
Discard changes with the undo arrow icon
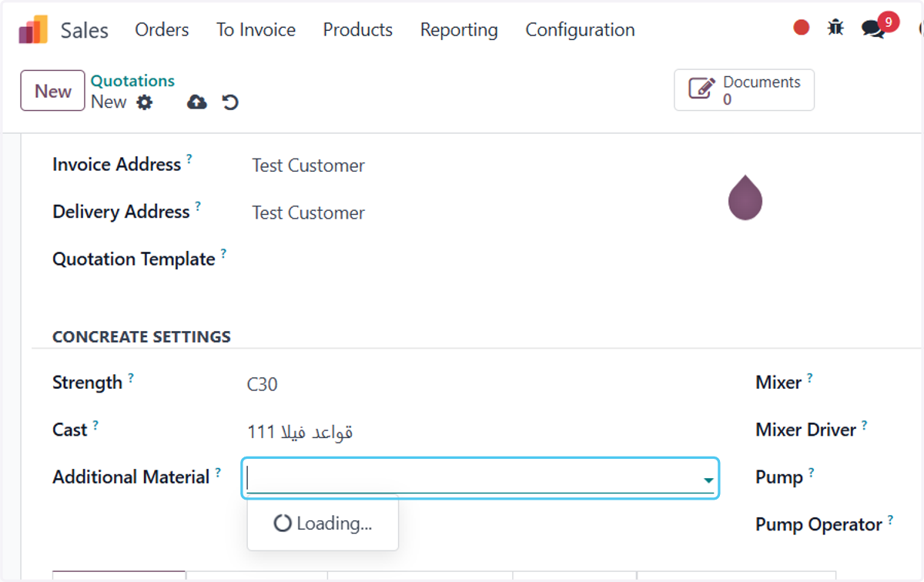tap(230, 102)
